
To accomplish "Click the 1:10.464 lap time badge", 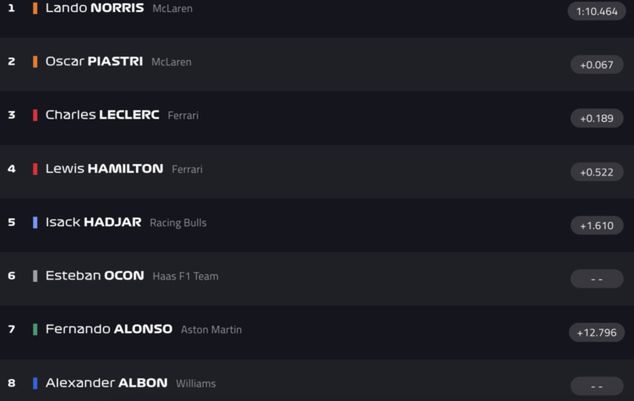I will click(597, 11).
